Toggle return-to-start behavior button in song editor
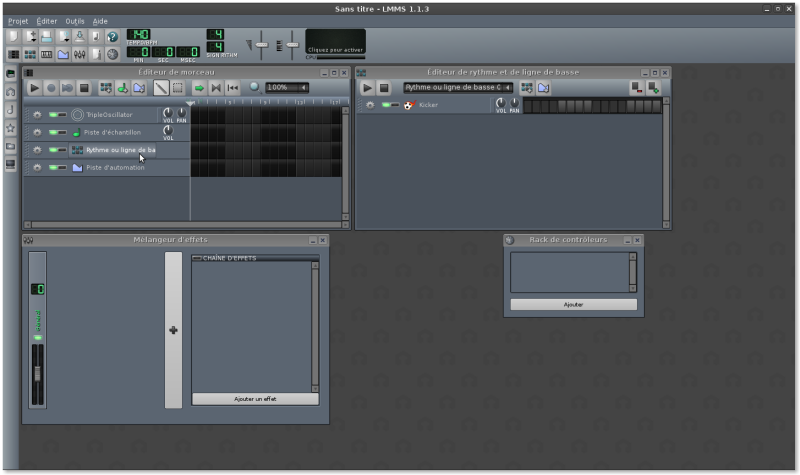This screenshot has width=800, height=475. [233, 88]
